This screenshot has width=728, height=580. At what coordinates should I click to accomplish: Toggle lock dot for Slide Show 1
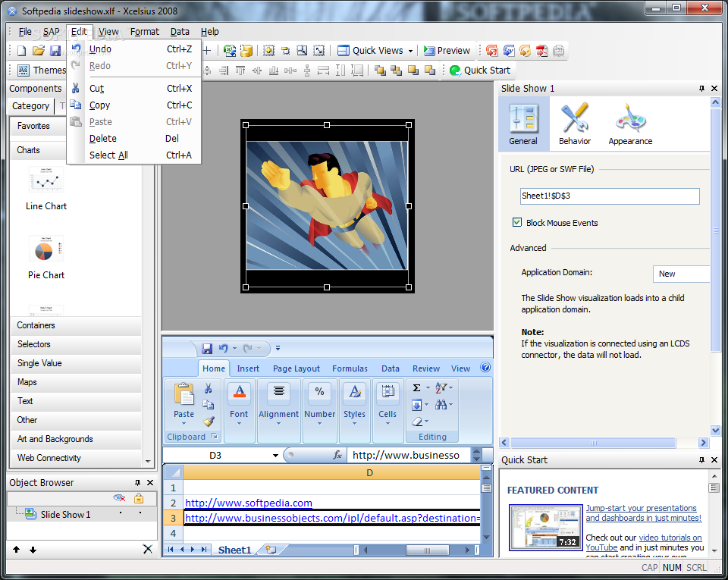[x=140, y=513]
